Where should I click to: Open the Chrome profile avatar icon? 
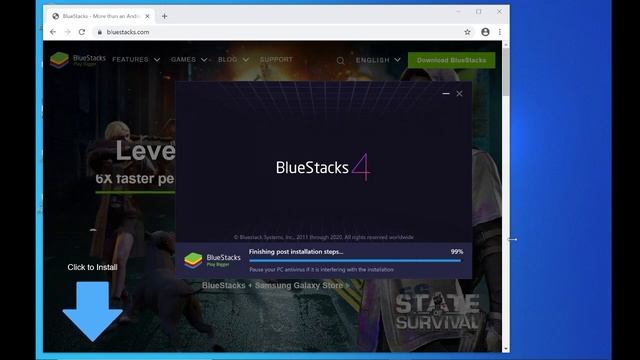[485, 32]
